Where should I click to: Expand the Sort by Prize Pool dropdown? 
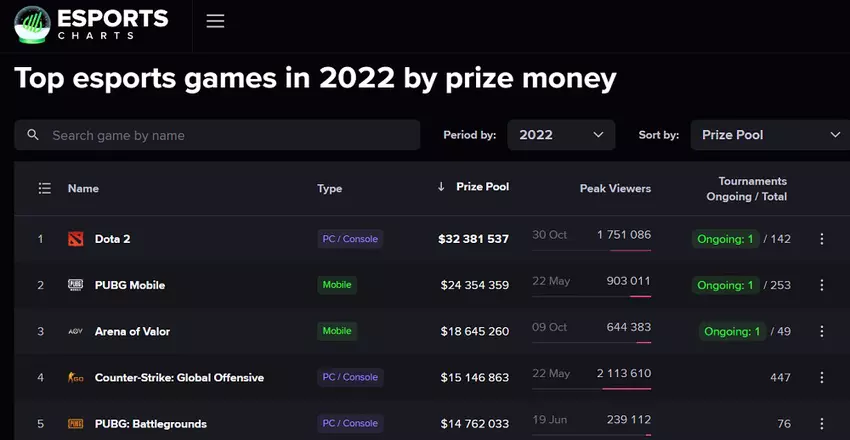pos(768,135)
